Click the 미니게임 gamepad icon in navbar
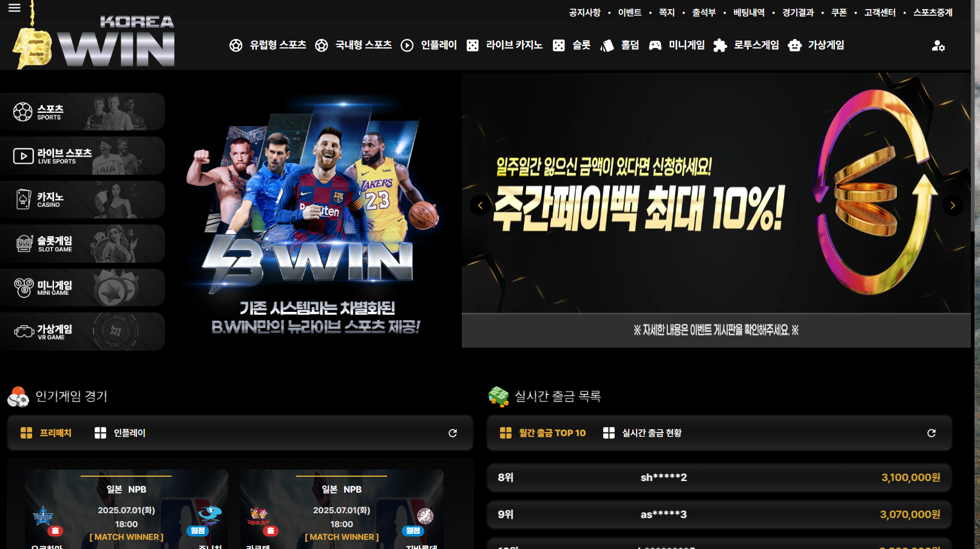This screenshot has width=980, height=549. [x=655, y=45]
